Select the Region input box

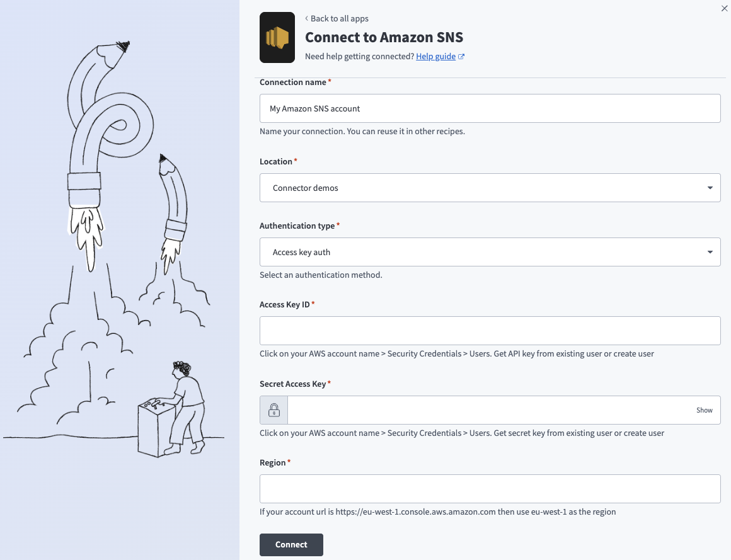point(489,489)
